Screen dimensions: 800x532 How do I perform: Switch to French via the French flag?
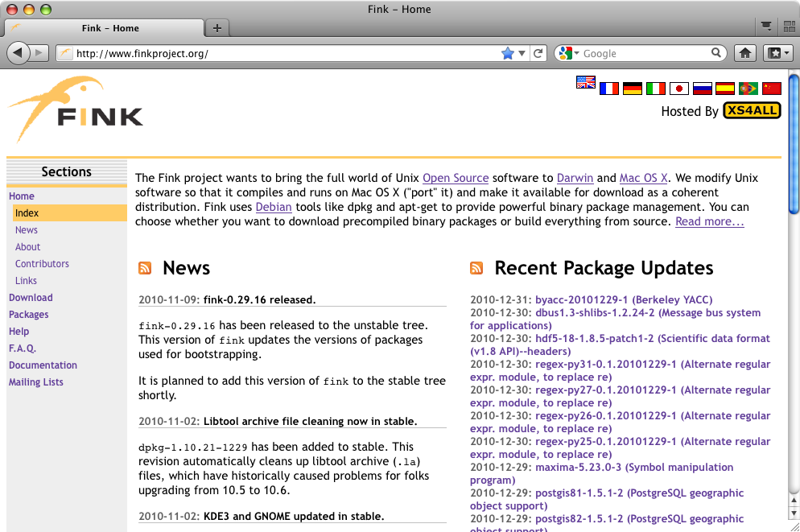click(608, 89)
